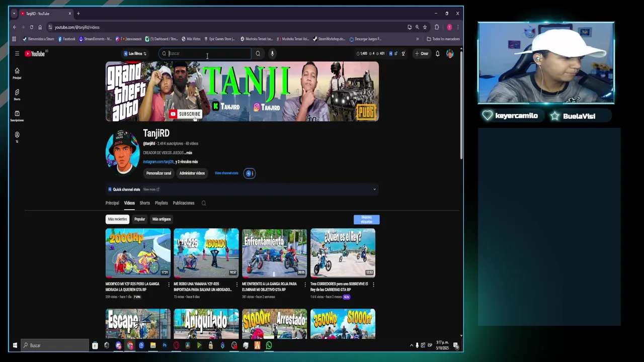
Task: Expand the channel description with ...más
Action: tap(188, 153)
